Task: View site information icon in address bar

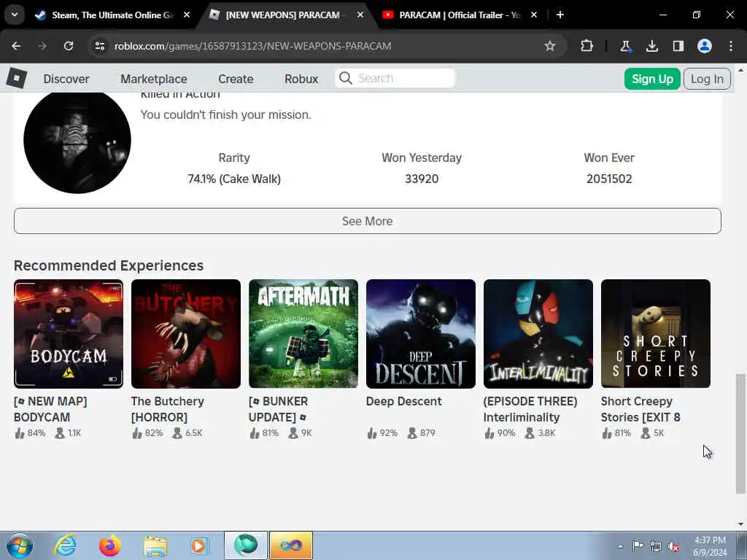Action: tap(99, 46)
